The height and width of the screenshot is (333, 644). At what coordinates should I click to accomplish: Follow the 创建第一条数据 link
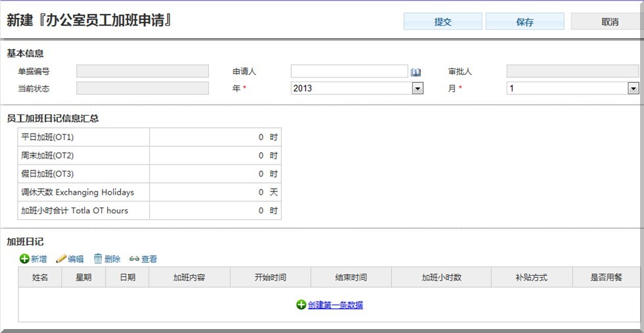[335, 305]
